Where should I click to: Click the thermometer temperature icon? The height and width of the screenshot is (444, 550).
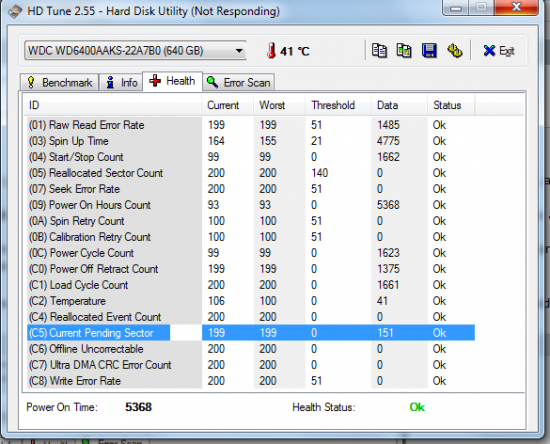271,51
